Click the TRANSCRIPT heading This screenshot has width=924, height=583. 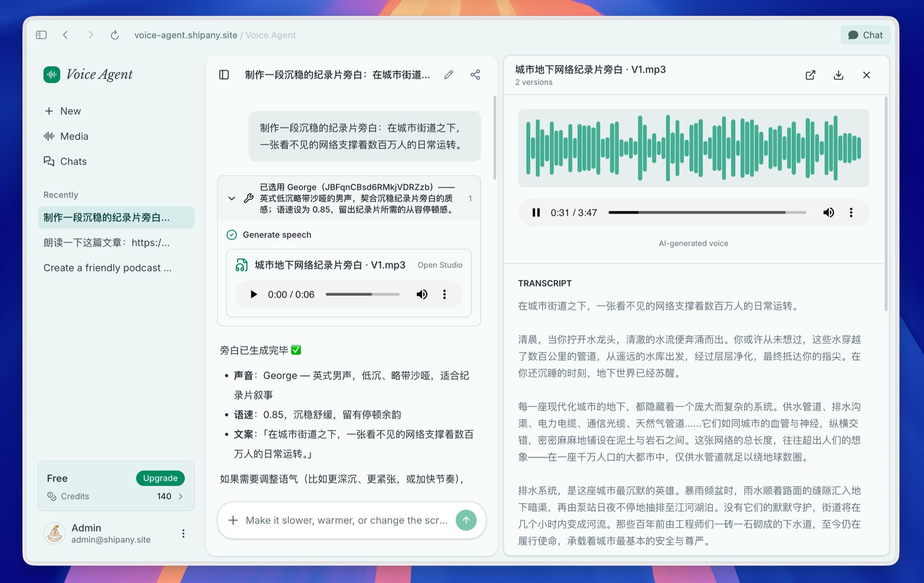pos(545,283)
